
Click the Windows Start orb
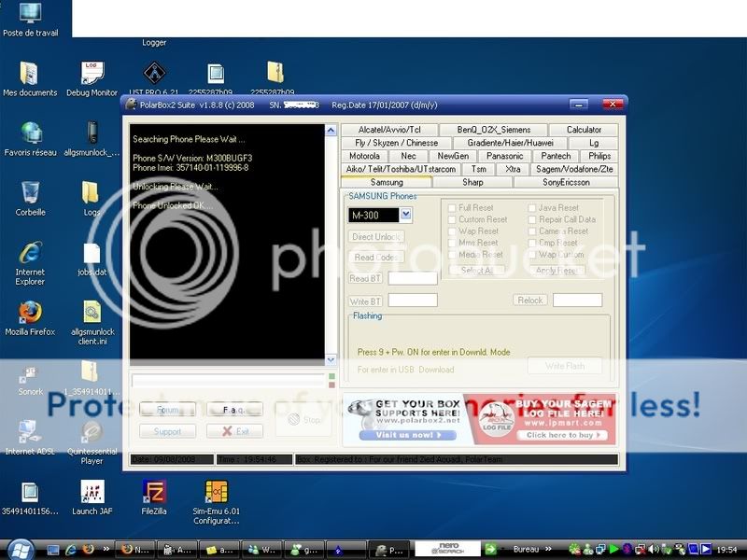click(x=21, y=550)
